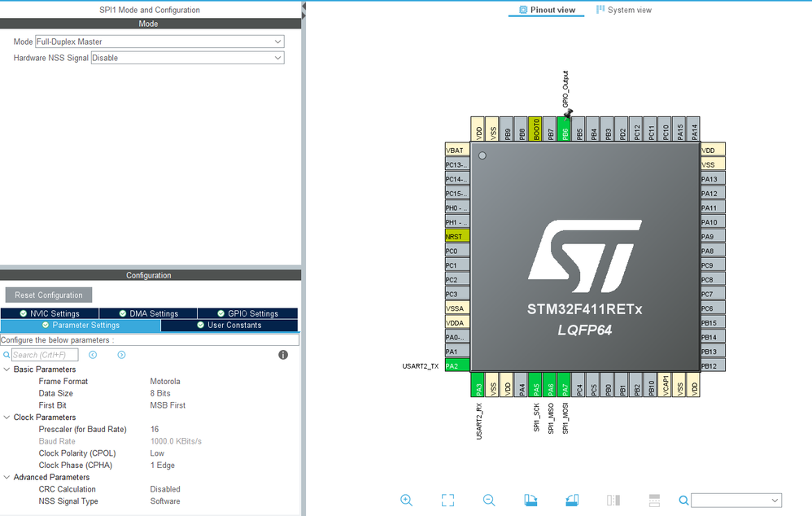Click the VBAT pin on the chip
812x516 pixels.
457,151
